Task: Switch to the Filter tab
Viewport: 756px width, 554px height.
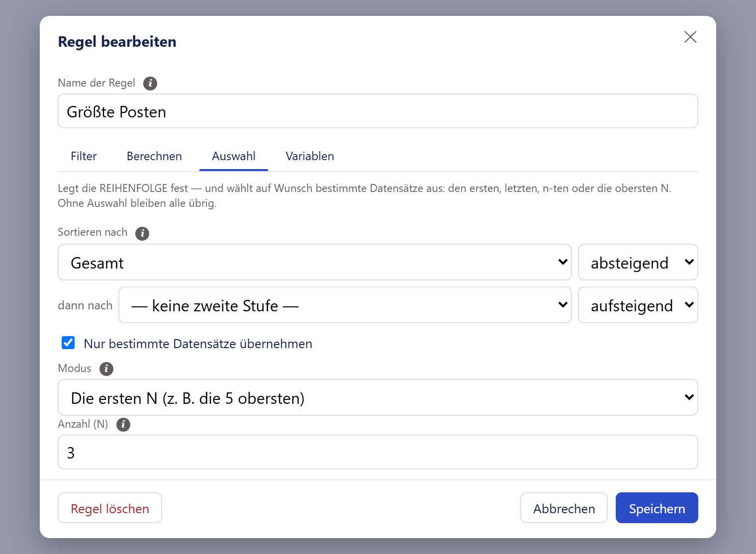Action: click(84, 156)
